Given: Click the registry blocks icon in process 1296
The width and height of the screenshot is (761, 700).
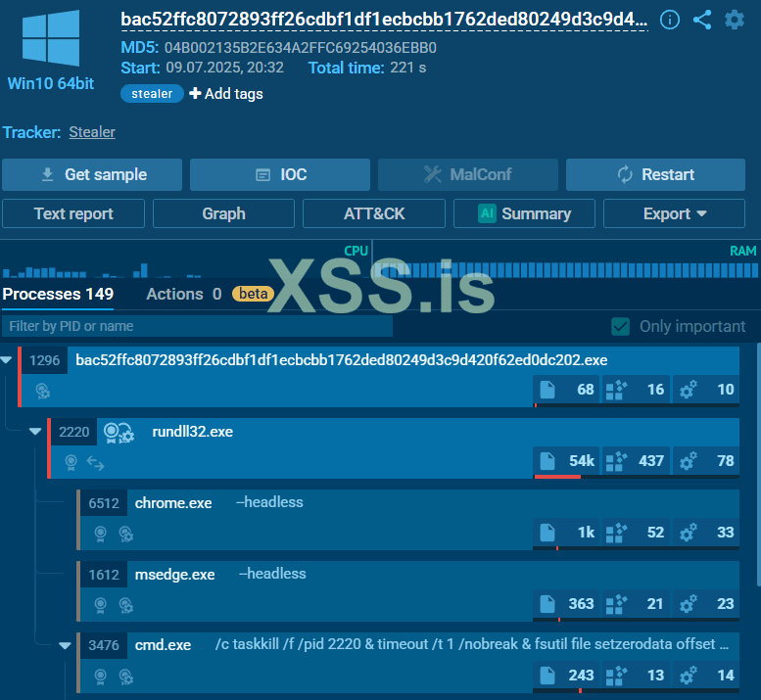Looking at the screenshot, I should coord(616,390).
